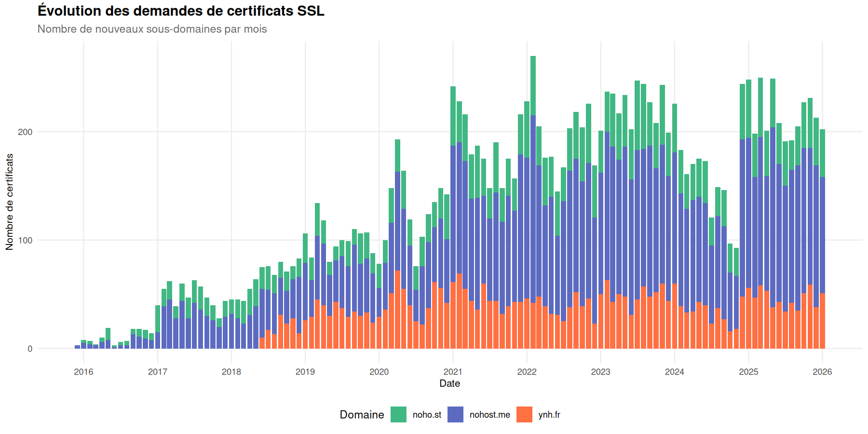
Task: Click the Domaine legend title
Action: click(362, 415)
